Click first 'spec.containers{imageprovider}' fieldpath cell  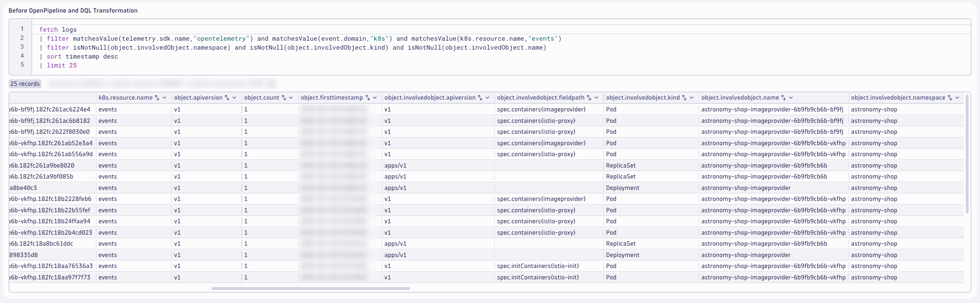541,109
